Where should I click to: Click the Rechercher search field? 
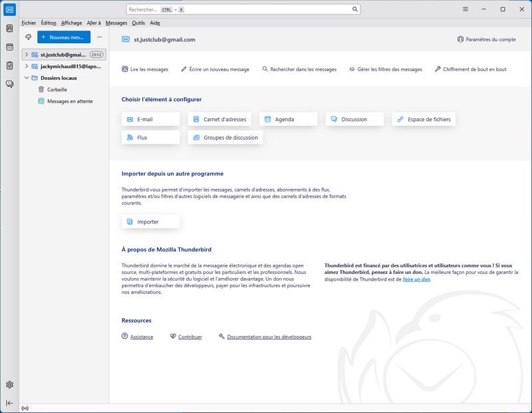243,9
